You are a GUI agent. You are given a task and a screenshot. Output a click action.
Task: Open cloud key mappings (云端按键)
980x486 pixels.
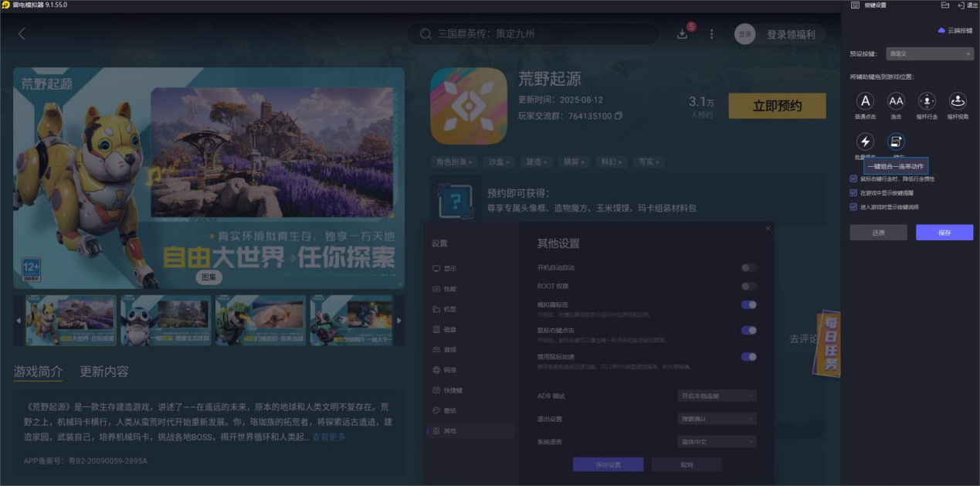coord(954,29)
